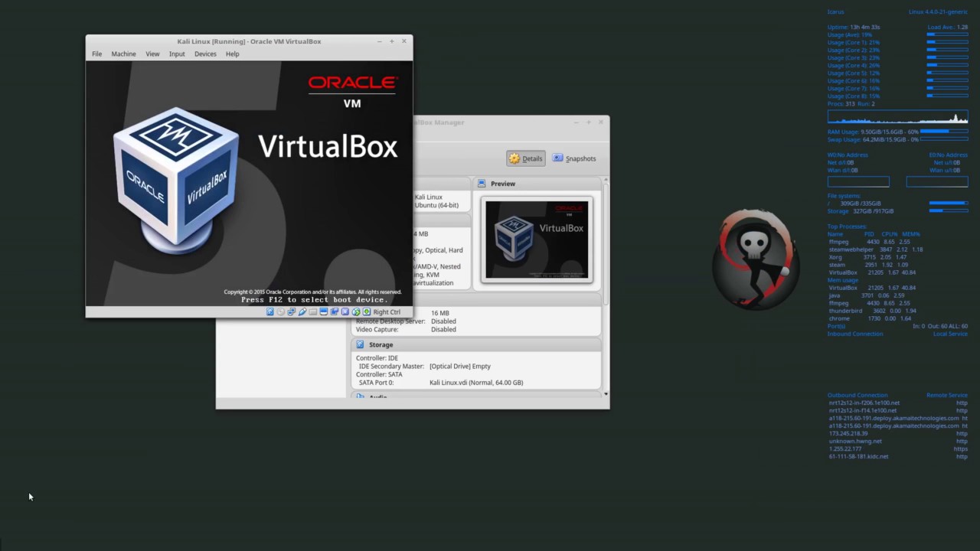Click the Right Ctrl host key label
The image size is (980, 551).
[x=387, y=311]
